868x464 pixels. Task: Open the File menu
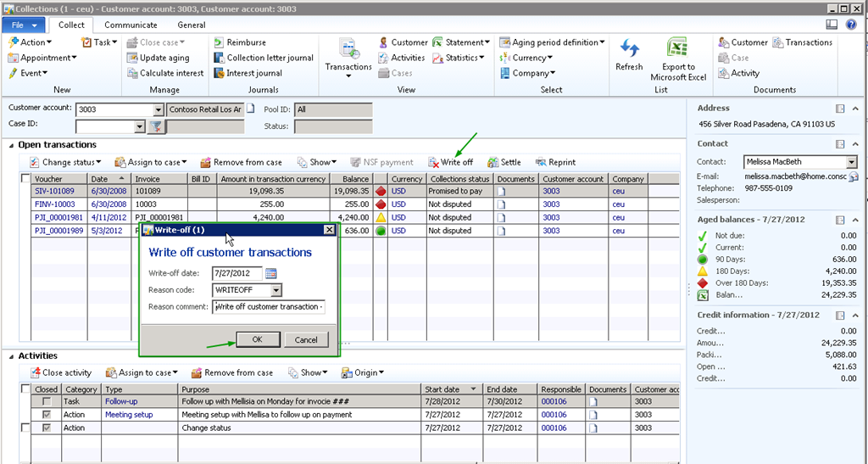[23, 25]
